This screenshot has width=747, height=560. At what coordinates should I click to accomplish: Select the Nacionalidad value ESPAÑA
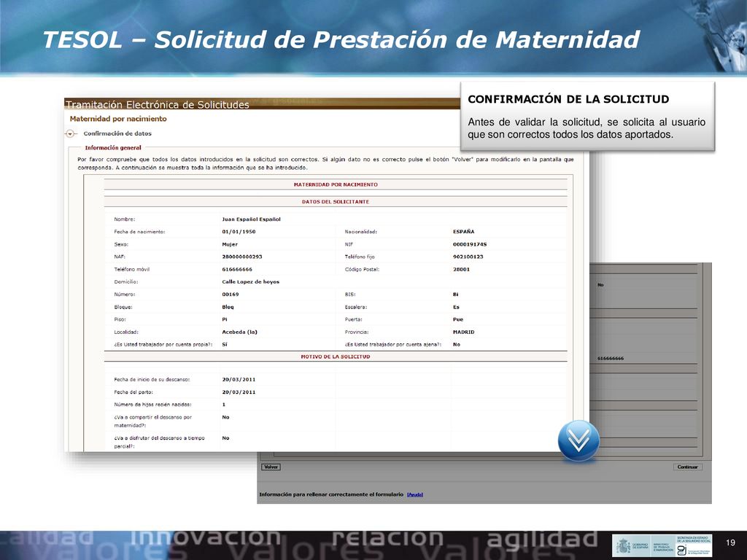[463, 232]
